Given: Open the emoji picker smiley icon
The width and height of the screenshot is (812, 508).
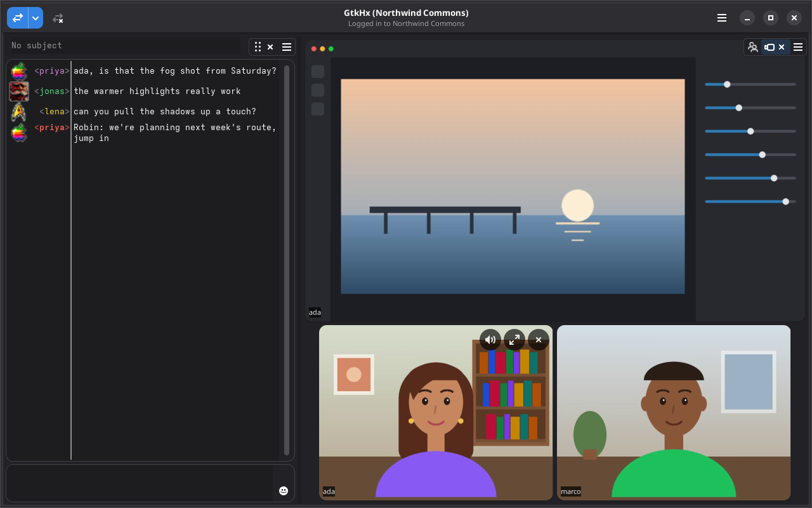Looking at the screenshot, I should click(x=284, y=491).
